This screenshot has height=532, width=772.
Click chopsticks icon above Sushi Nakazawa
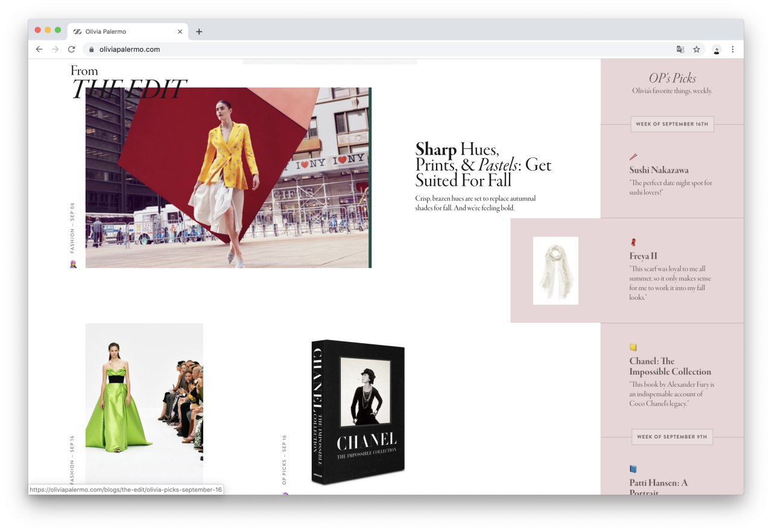633,156
